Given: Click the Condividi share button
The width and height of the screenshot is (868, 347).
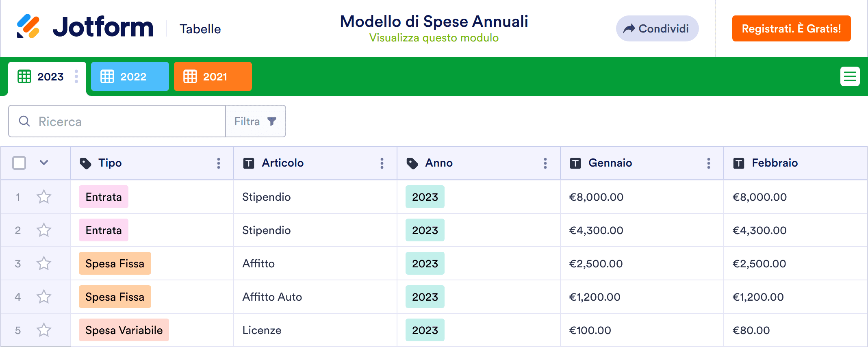Looking at the screenshot, I should click(x=657, y=28).
